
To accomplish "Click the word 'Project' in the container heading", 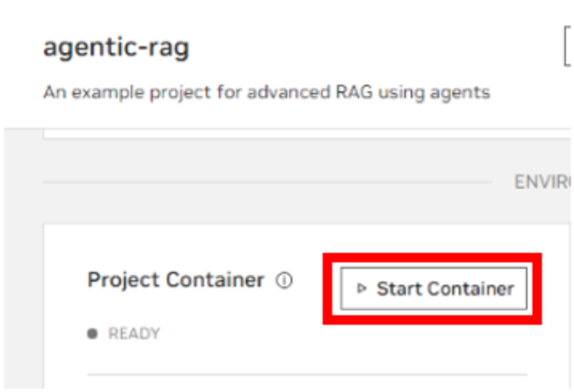I will tap(123, 280).
